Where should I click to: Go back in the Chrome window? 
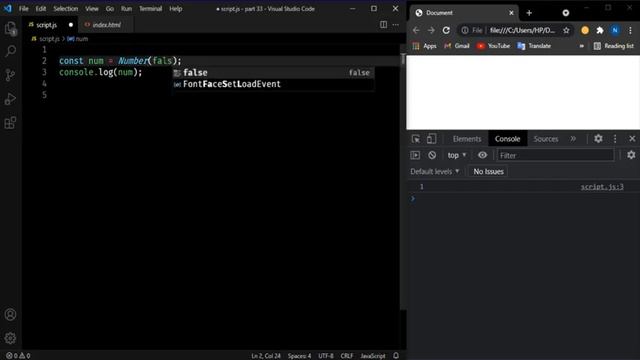click(x=416, y=30)
